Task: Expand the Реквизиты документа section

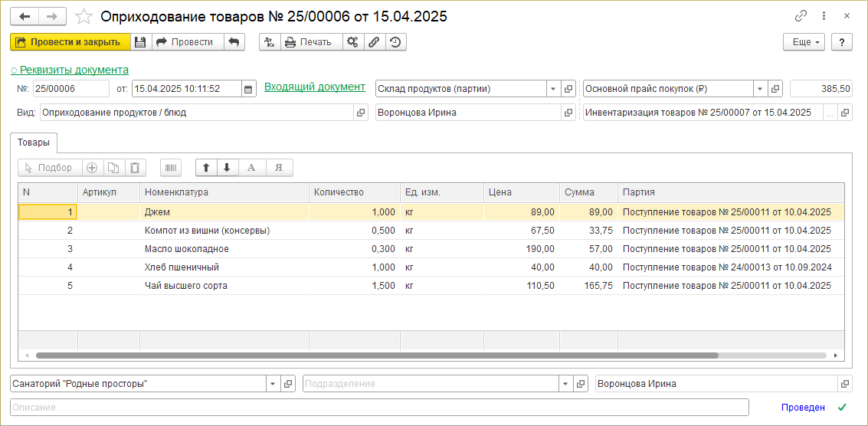Action: pyautogui.click(x=70, y=70)
